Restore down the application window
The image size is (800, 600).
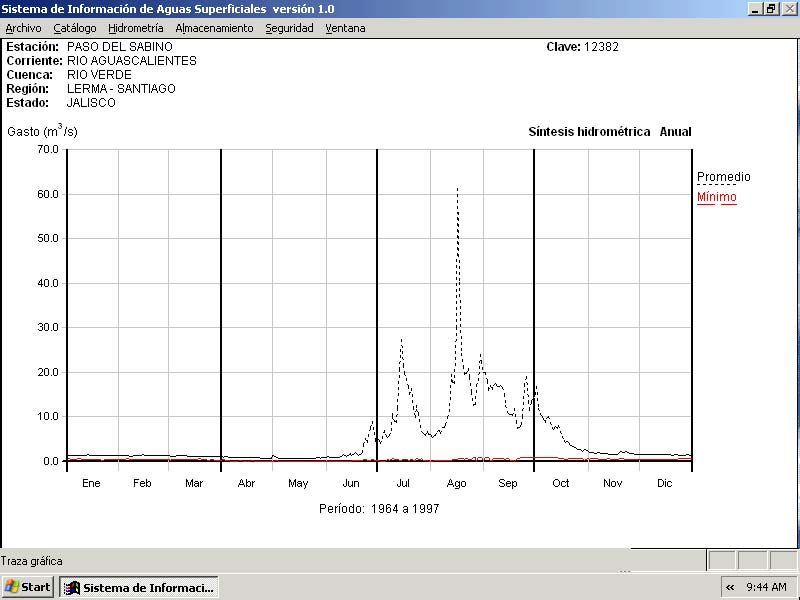point(771,8)
